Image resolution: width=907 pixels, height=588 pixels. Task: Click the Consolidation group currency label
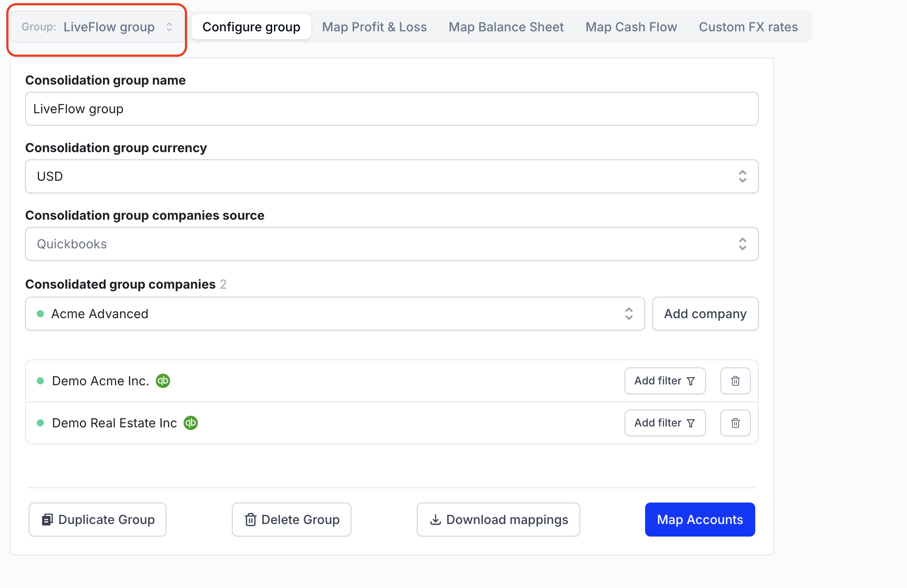[116, 148]
